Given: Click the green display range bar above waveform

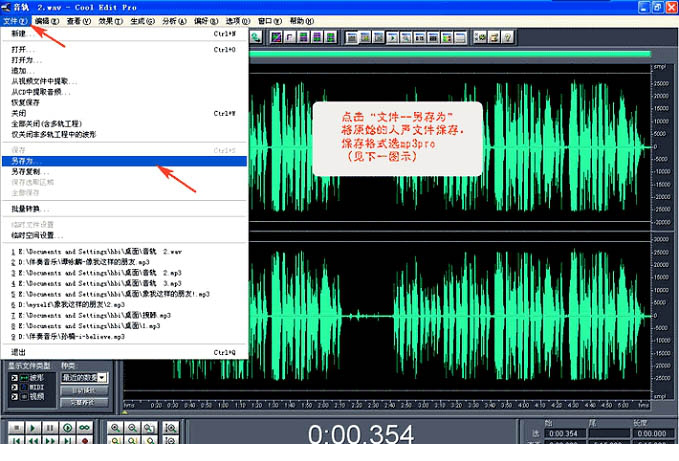Looking at the screenshot, I should click(x=450, y=54).
